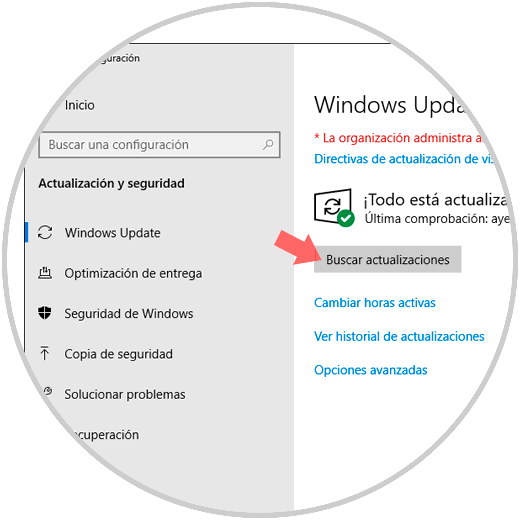Click the Optimización de entrega icon
The image size is (520, 520).
(45, 273)
